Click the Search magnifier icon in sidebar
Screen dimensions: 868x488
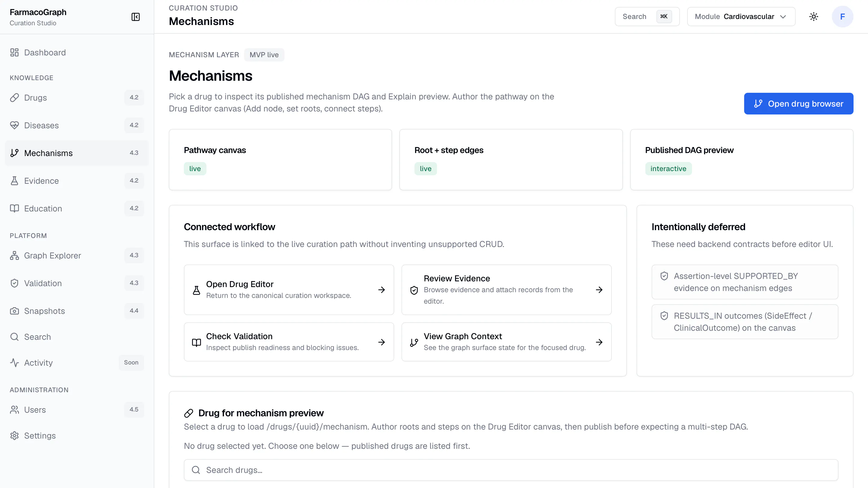[14, 337]
